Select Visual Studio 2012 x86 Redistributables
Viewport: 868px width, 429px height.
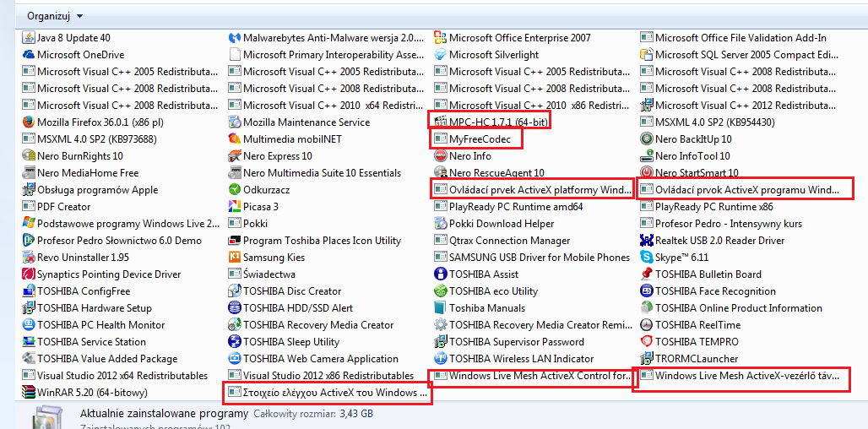pos(321,375)
